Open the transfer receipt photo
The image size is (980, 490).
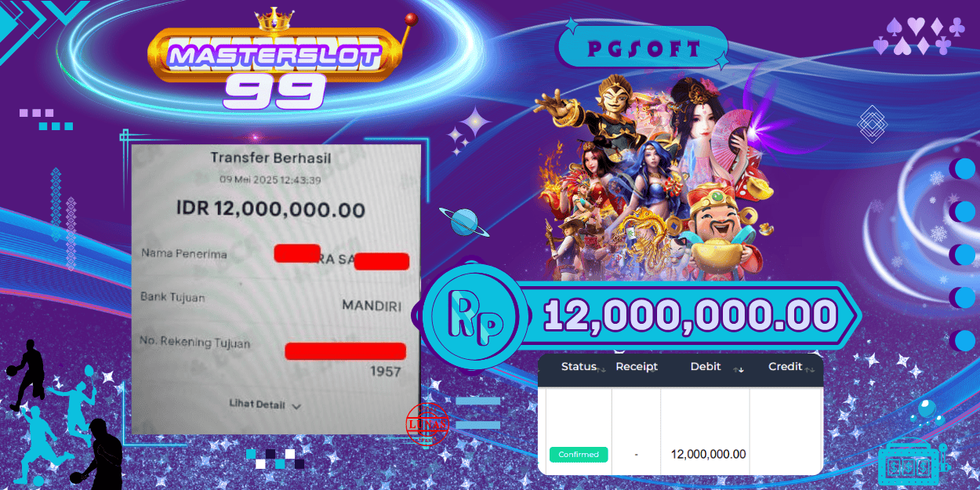pyautogui.click(x=276, y=289)
